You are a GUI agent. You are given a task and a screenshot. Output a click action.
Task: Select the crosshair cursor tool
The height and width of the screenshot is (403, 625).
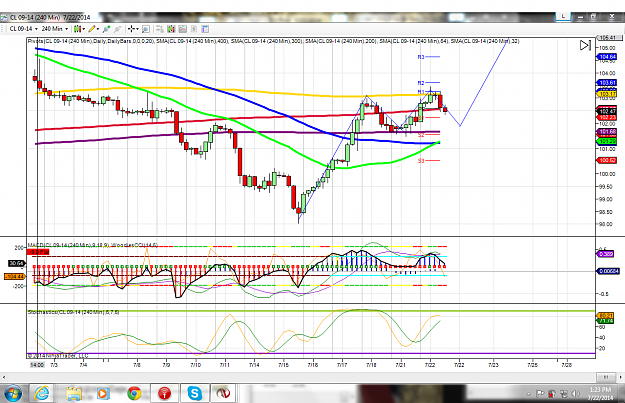tap(131, 29)
